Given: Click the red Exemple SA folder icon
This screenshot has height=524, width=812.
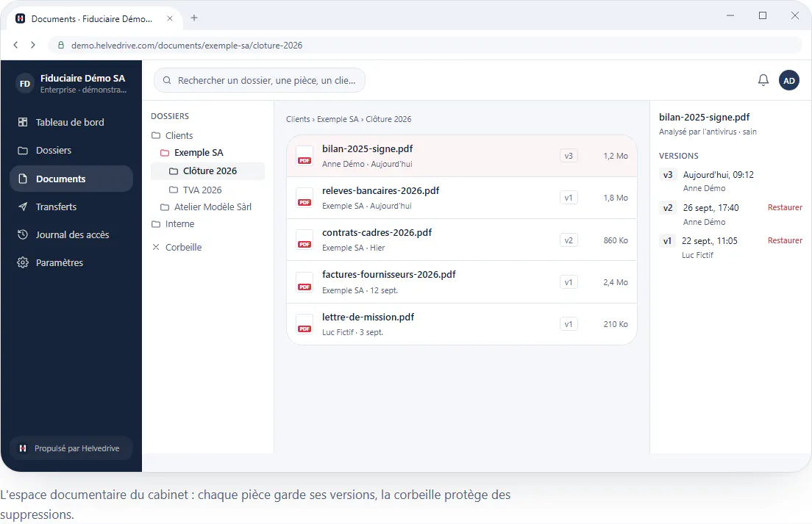Looking at the screenshot, I should pos(165,153).
